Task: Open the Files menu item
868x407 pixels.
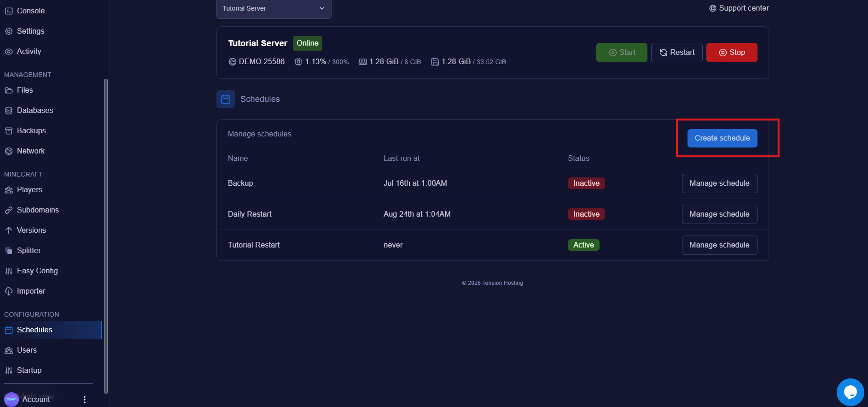Action: coord(51,90)
